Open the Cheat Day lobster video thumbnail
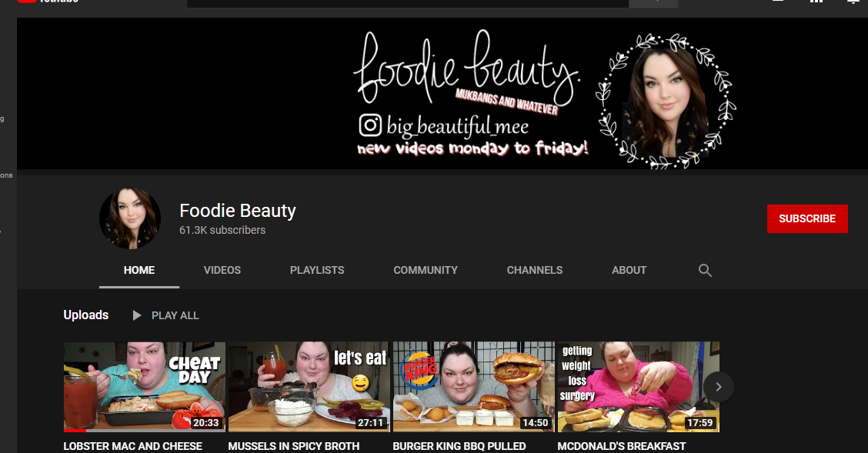 coord(145,387)
